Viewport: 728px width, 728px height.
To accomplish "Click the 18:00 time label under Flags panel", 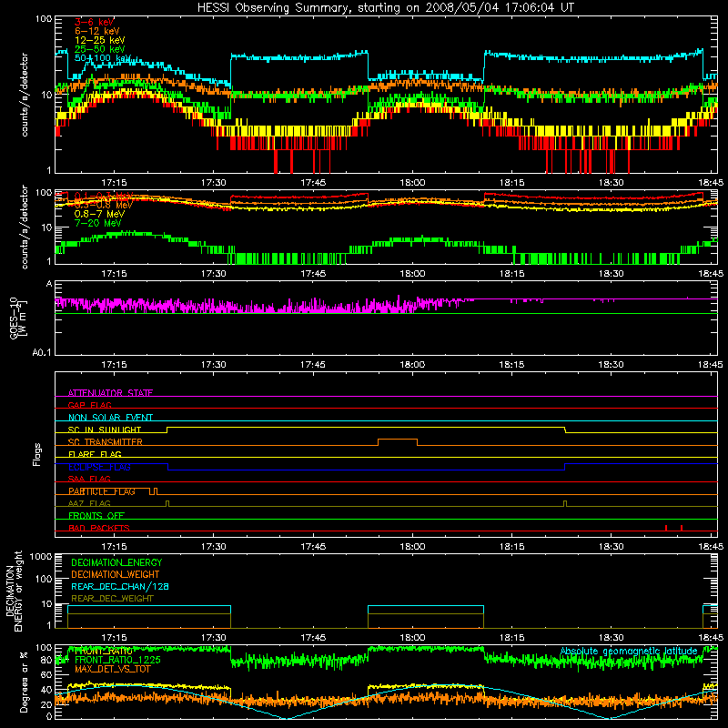I will 412,547.
